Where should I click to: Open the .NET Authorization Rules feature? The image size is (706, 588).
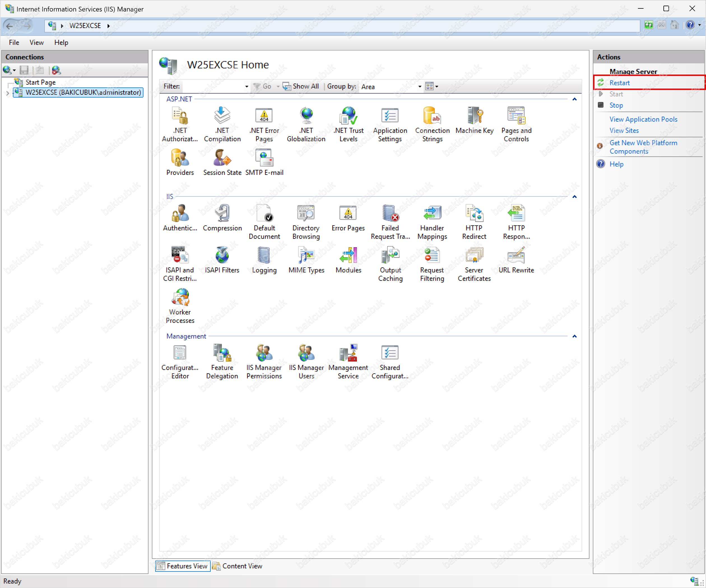[x=180, y=124]
